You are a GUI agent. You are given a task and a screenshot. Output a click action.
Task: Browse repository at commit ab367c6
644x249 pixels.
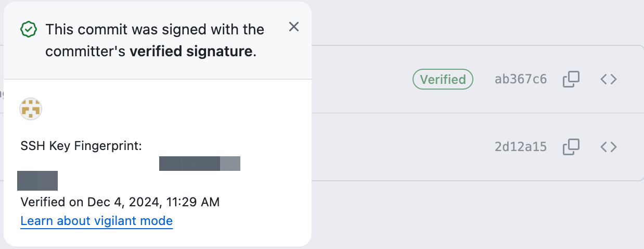click(x=609, y=79)
